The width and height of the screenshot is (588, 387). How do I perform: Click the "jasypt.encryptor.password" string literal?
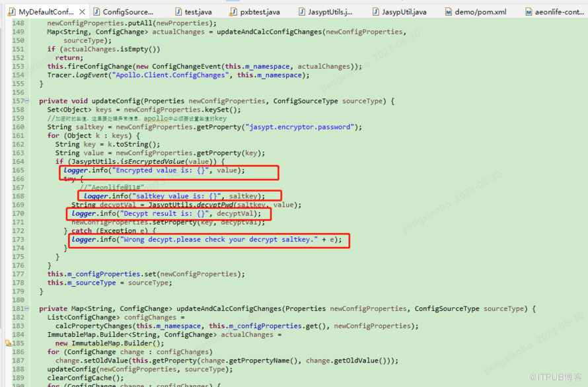pos(300,127)
